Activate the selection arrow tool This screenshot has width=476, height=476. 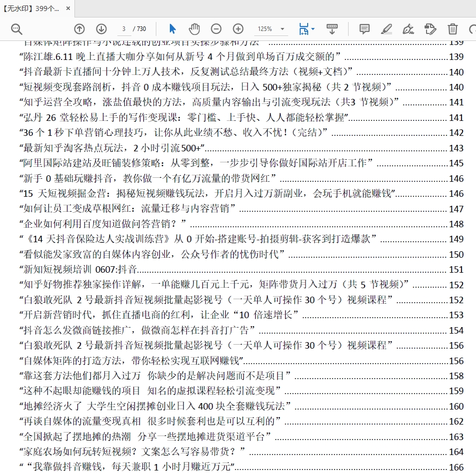click(172, 29)
